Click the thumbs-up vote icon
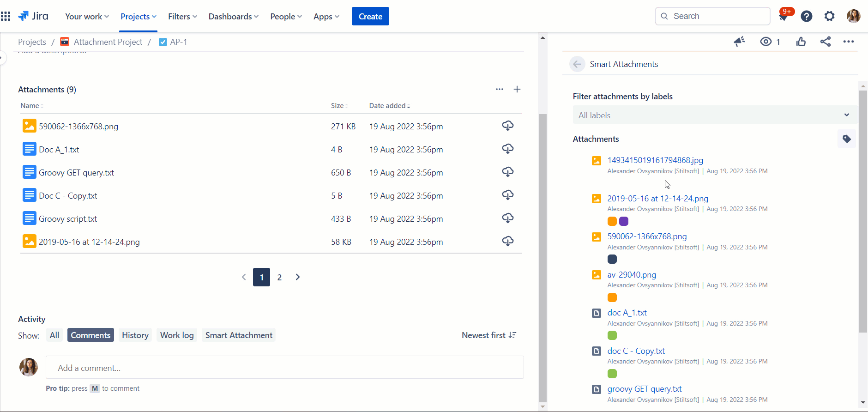Image resolution: width=868 pixels, height=412 pixels. click(x=801, y=42)
